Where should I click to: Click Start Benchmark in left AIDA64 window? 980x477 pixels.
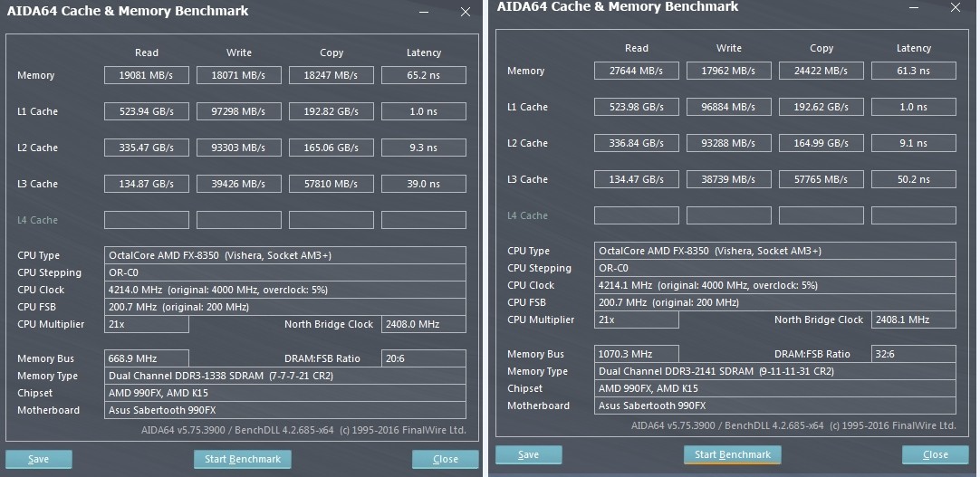point(243,459)
